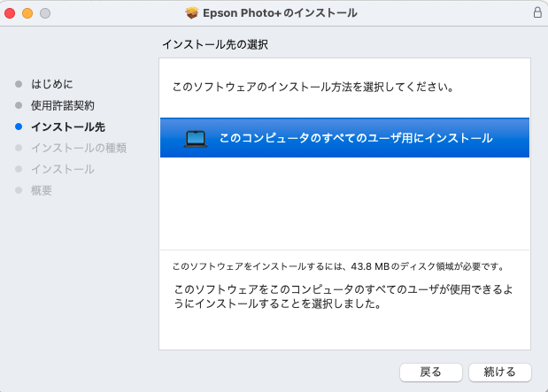Click the はじめに step in sidebar
Viewport: 548px width, 392px height.
(x=52, y=84)
